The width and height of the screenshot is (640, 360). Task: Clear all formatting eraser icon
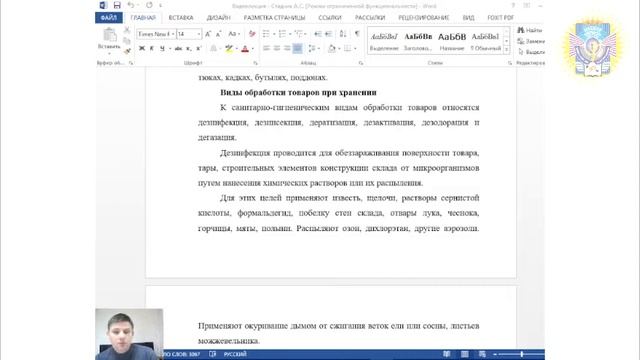(x=252, y=34)
